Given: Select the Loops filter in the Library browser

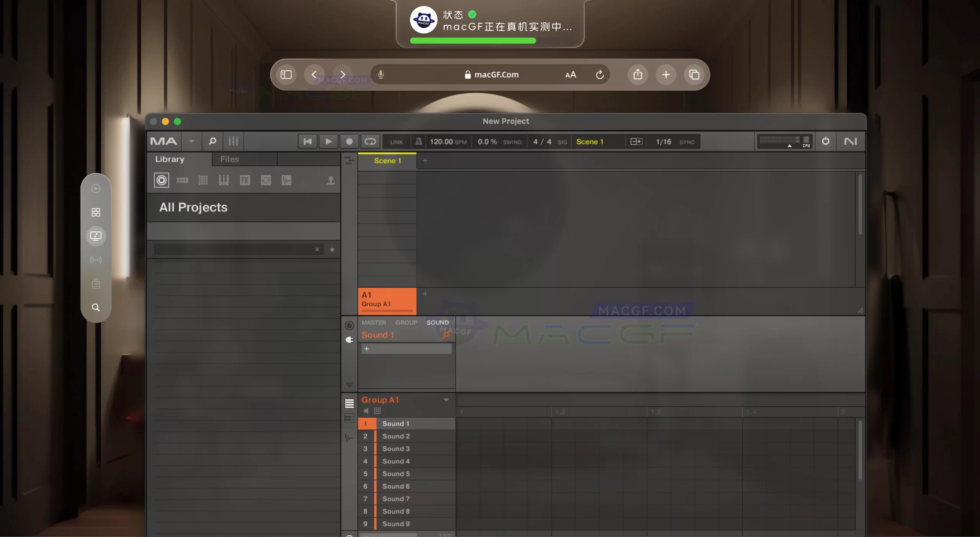Looking at the screenshot, I should click(x=266, y=180).
